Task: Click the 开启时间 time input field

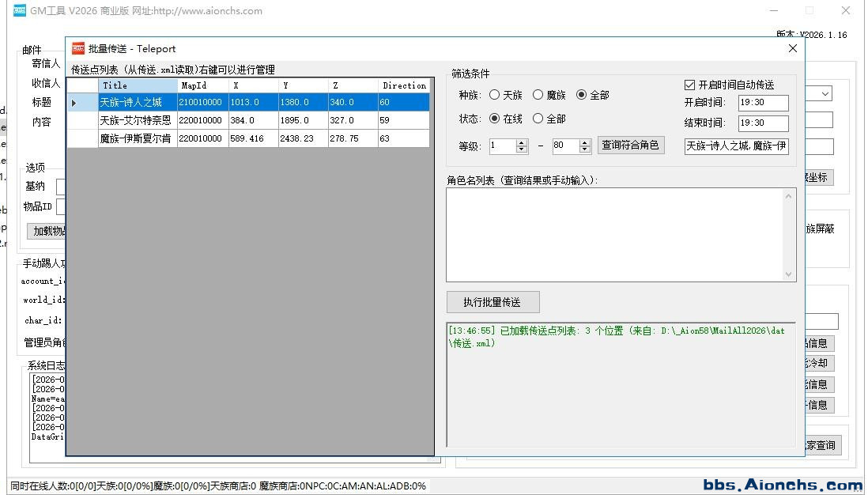Action: 763,103
